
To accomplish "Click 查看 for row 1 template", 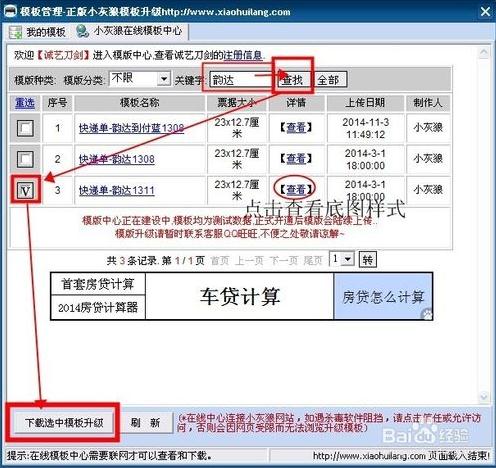I will pyautogui.click(x=296, y=127).
